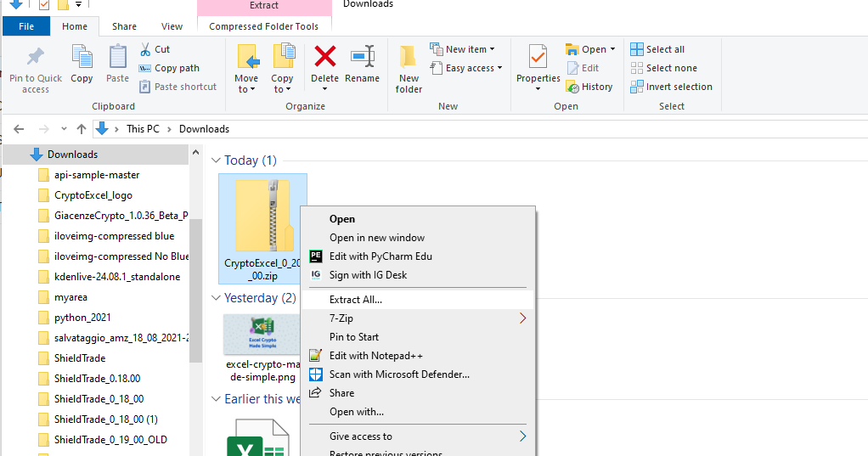Click the Pin to Quick access icon
This screenshot has height=456, width=868.
pyautogui.click(x=35, y=58)
